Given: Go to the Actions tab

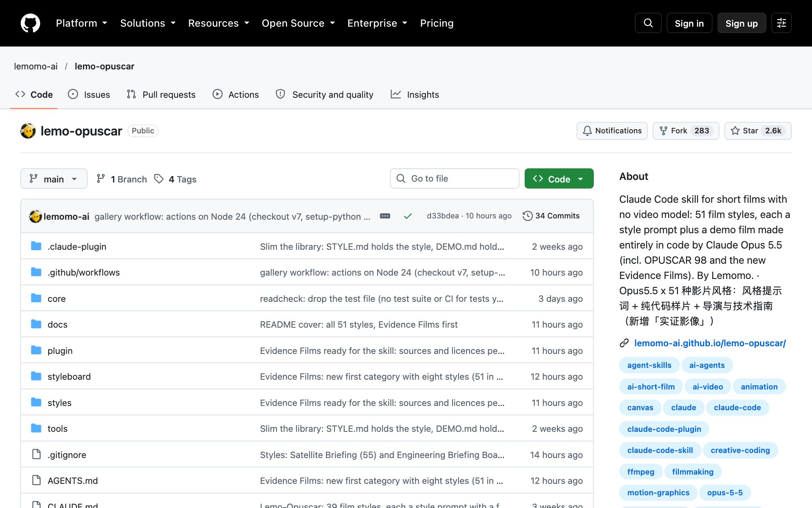Looking at the screenshot, I should [236, 94].
